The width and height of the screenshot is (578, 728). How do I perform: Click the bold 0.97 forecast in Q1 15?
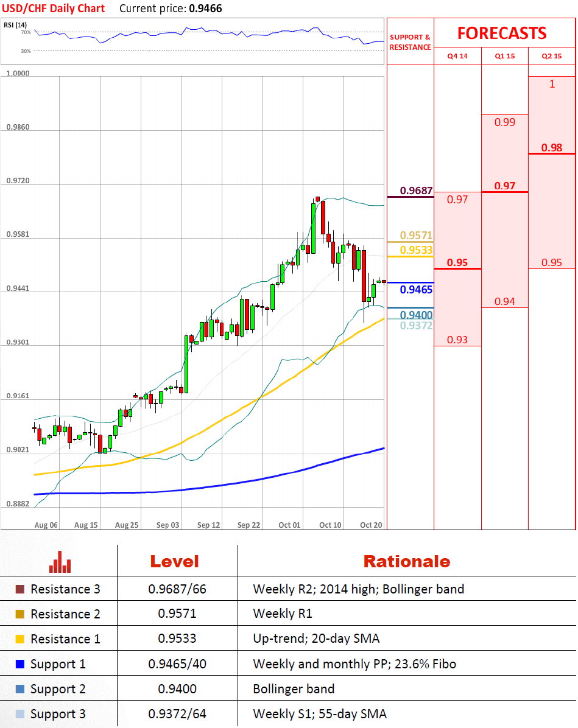(504, 186)
